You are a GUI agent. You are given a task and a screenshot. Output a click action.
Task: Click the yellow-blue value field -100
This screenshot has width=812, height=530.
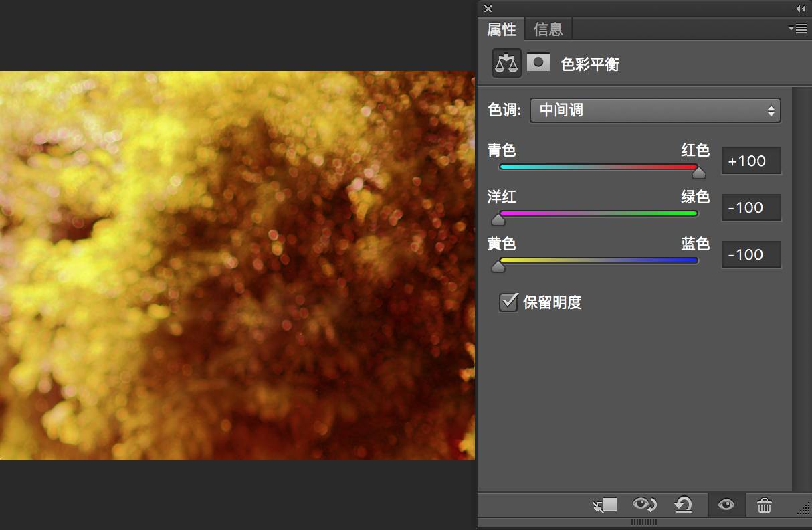coord(752,255)
